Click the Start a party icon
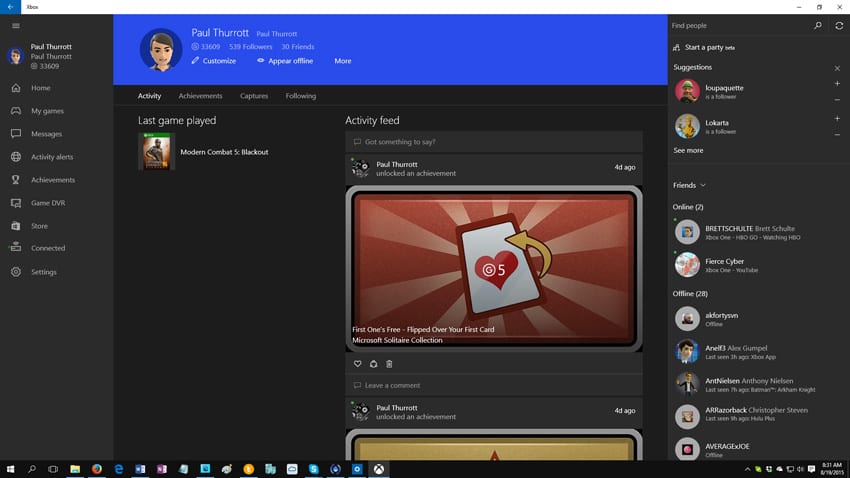This screenshot has height=478, width=850. pos(677,47)
